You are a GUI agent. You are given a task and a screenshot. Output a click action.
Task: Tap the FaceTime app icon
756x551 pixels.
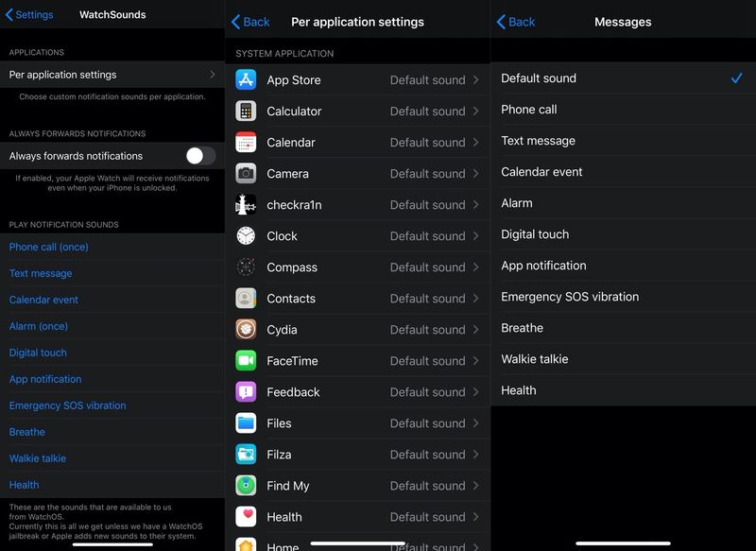pos(246,361)
